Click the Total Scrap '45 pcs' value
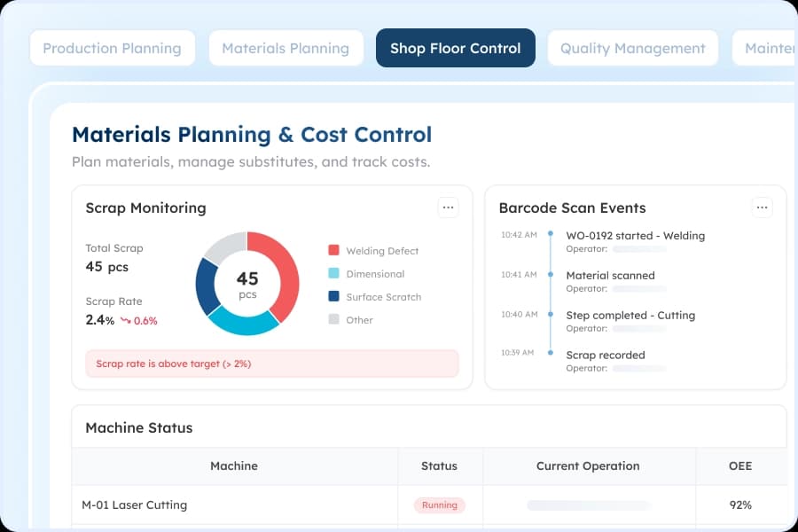Screen dimensions: 798x532 point(107,267)
